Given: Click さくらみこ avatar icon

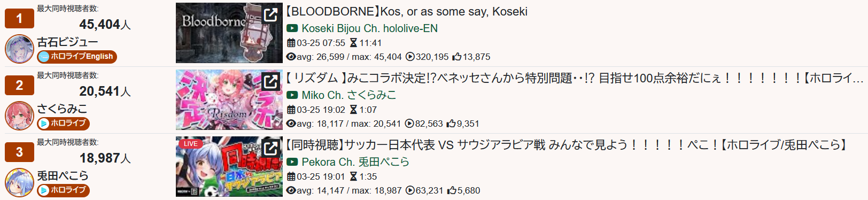Looking at the screenshot, I should [x=19, y=116].
